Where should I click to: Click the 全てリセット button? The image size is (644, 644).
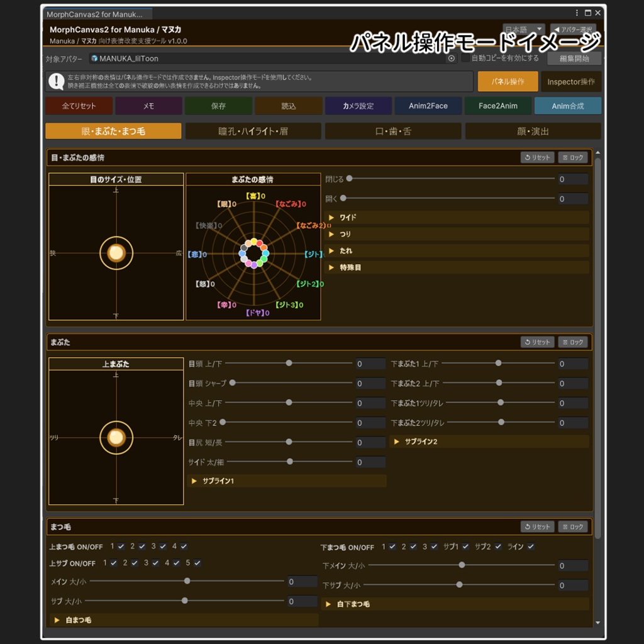tap(79, 106)
